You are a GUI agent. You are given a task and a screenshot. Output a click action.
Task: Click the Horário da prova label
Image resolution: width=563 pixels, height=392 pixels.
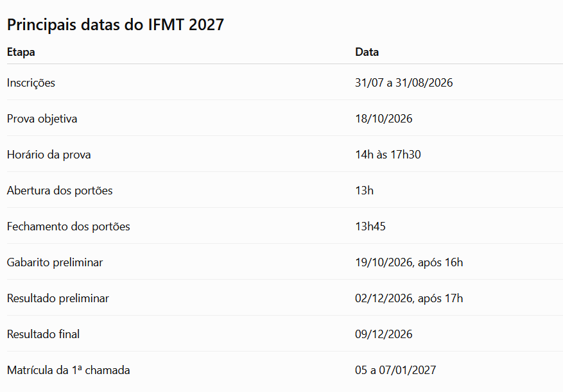pyautogui.click(x=49, y=155)
